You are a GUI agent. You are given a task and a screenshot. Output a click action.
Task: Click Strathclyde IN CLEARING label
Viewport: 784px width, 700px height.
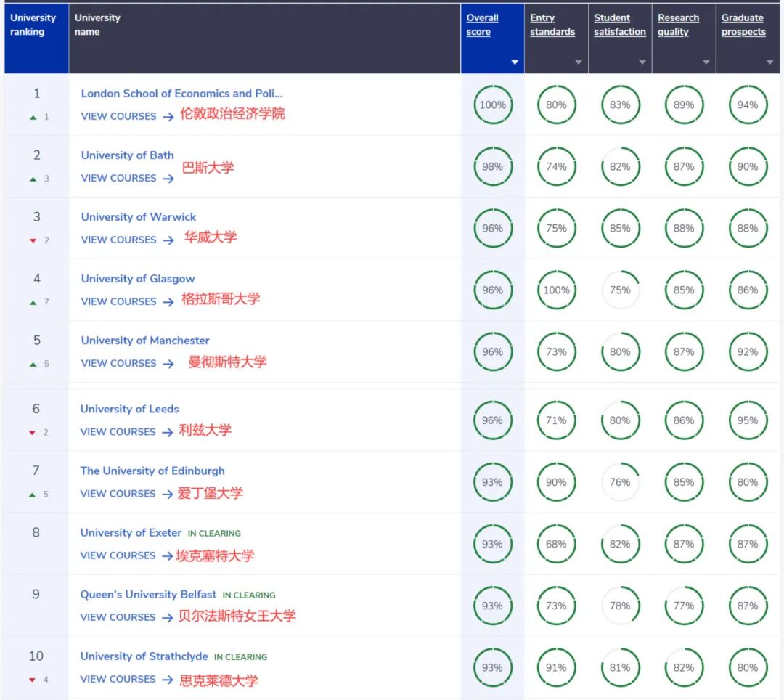coord(240,657)
